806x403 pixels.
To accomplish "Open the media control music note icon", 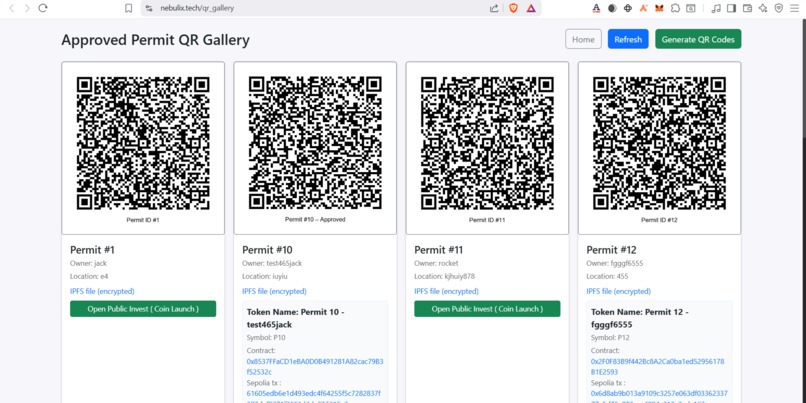I will click(x=716, y=8).
